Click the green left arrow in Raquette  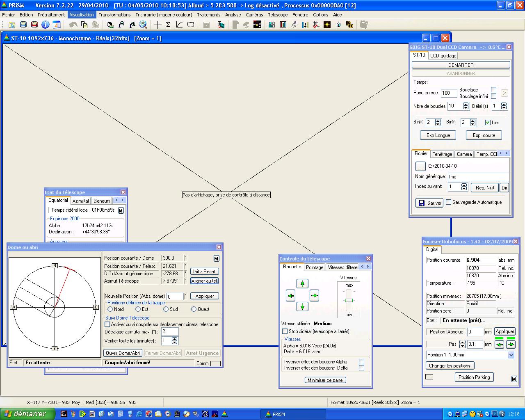point(290,296)
